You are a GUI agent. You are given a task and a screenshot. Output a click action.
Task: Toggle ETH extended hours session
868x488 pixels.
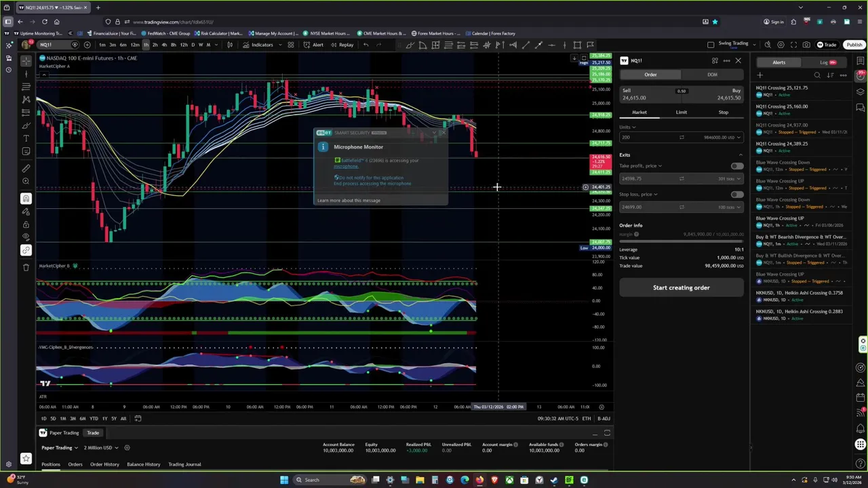pyautogui.click(x=587, y=418)
